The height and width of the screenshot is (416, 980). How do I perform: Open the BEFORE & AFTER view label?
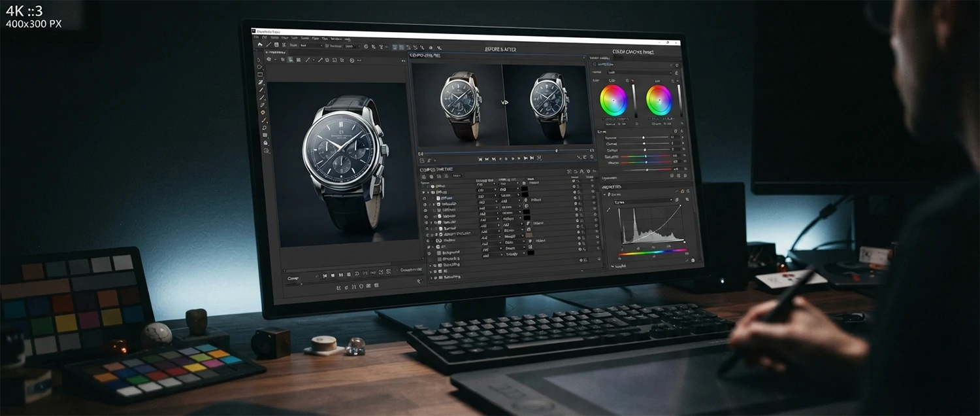pyautogui.click(x=501, y=50)
